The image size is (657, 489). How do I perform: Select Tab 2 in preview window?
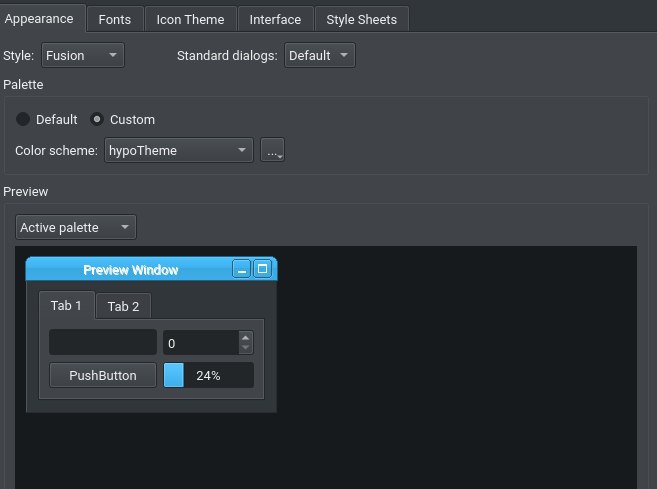tap(123, 306)
